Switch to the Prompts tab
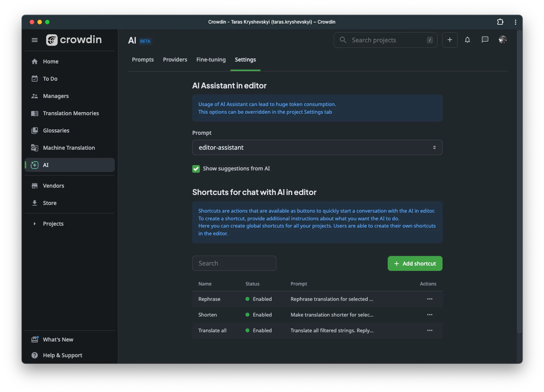Screen dimensions: 544x392 [x=143, y=60]
